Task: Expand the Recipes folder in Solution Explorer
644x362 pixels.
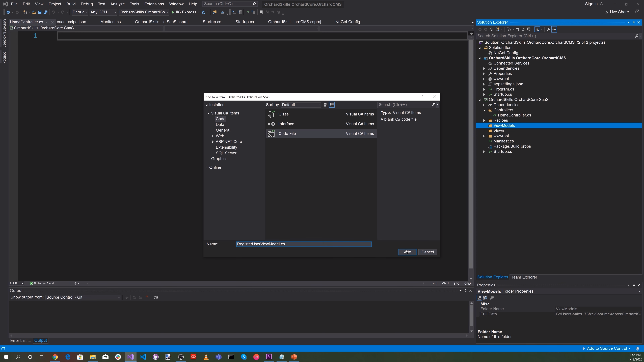Action: [x=484, y=120]
